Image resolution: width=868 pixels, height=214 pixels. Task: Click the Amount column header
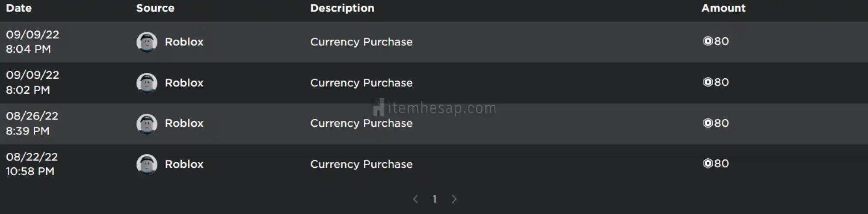(x=723, y=8)
